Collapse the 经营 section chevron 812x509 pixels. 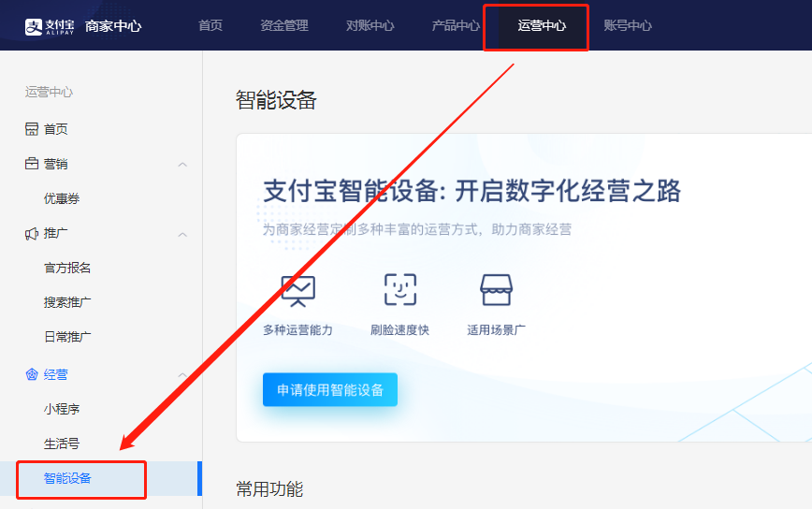coord(182,374)
